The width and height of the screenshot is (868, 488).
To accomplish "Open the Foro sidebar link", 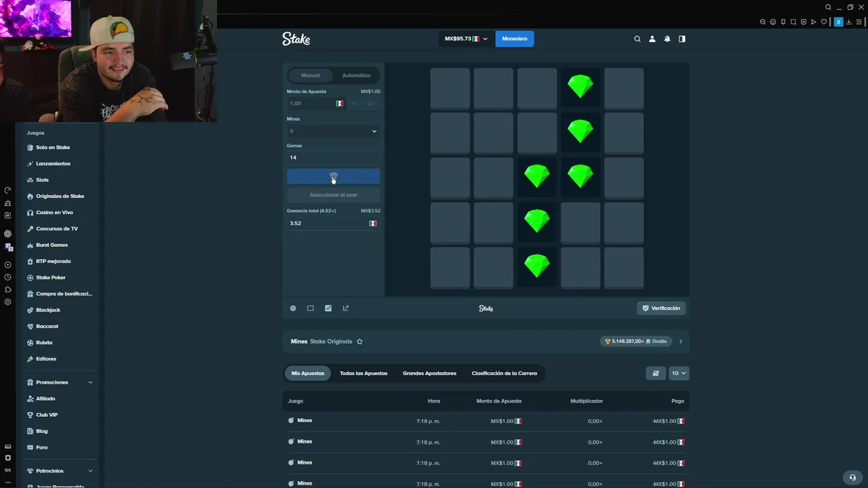I will pyautogui.click(x=41, y=447).
